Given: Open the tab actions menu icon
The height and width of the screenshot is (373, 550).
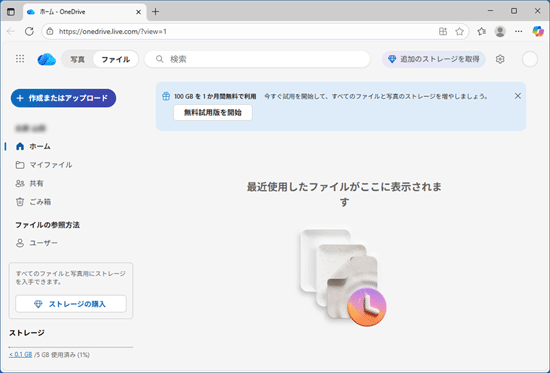Looking at the screenshot, I should (11, 12).
